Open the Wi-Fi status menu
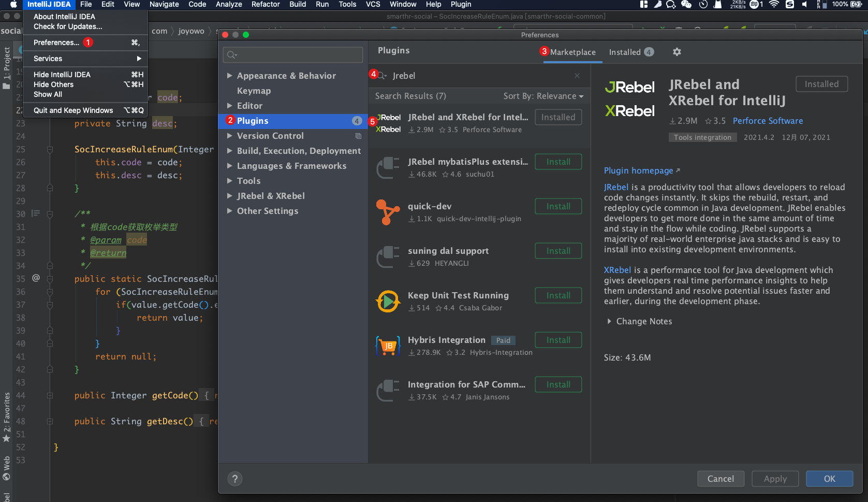Viewport: 868px width, 502px height. (x=774, y=4)
